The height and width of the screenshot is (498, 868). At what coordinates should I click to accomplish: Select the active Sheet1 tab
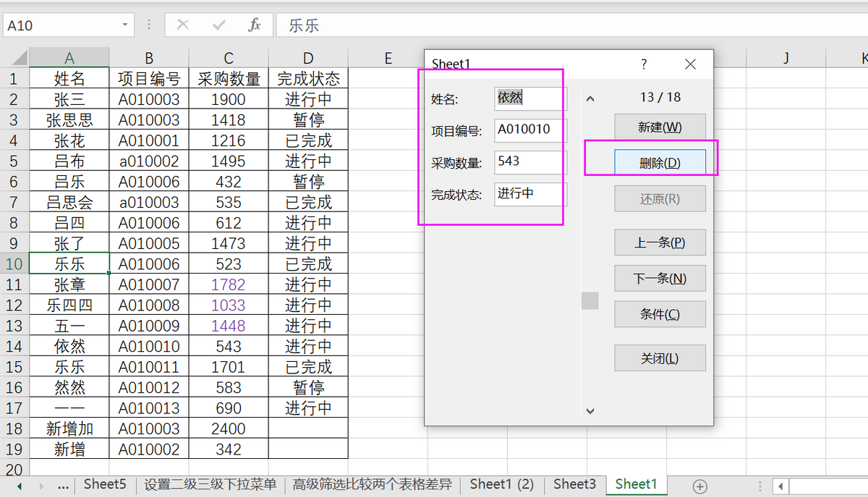click(637, 484)
